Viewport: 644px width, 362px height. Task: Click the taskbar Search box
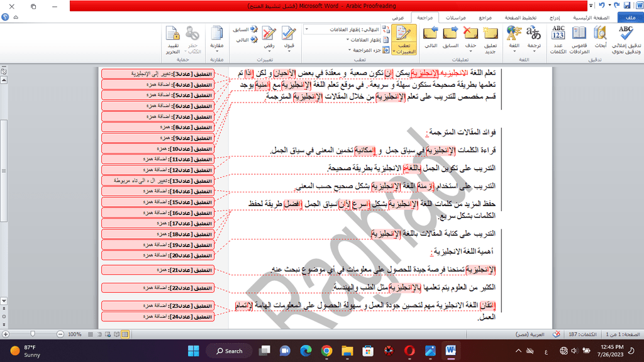click(230, 351)
